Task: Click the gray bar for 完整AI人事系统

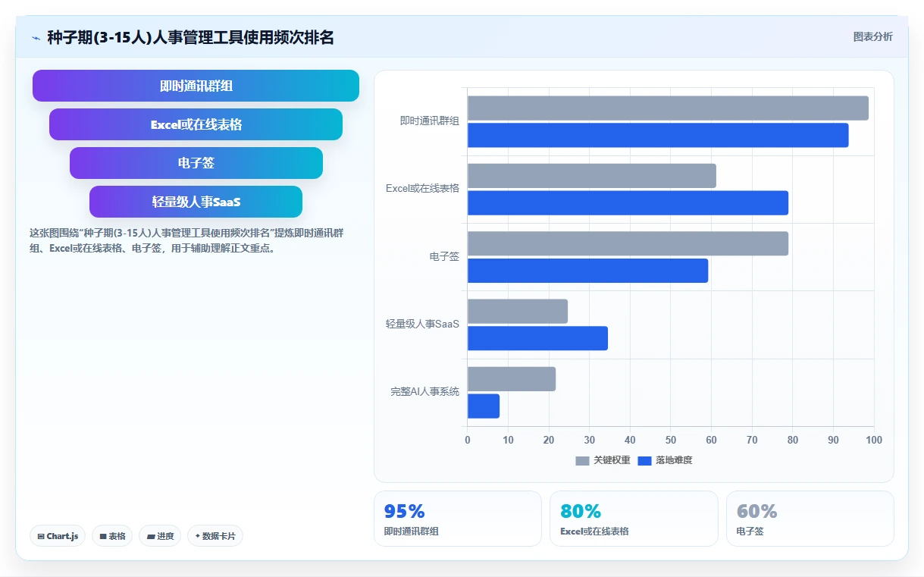Action: coord(512,379)
